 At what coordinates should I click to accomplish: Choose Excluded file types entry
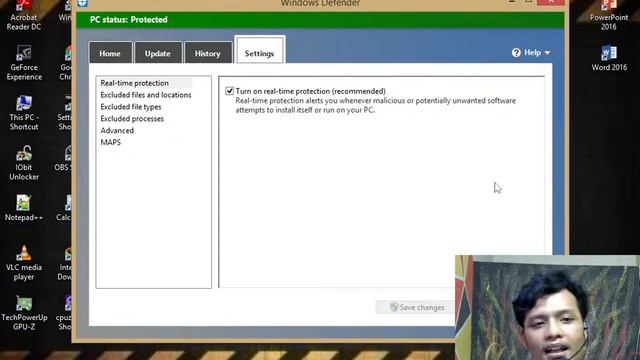pos(131,107)
